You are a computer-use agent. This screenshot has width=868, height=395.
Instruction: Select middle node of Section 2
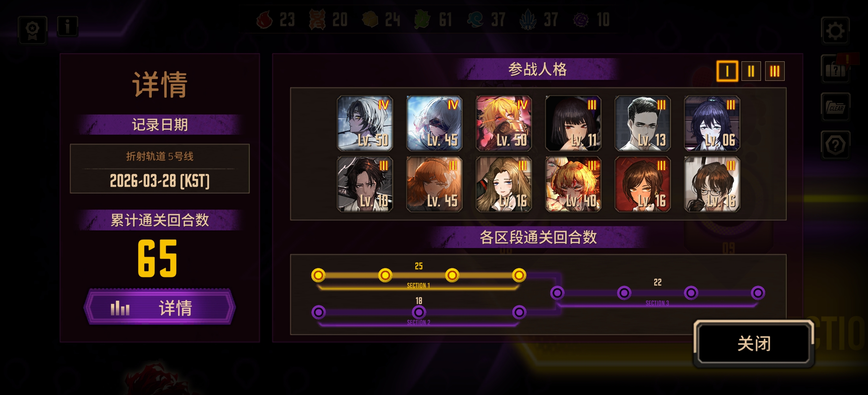point(419,312)
